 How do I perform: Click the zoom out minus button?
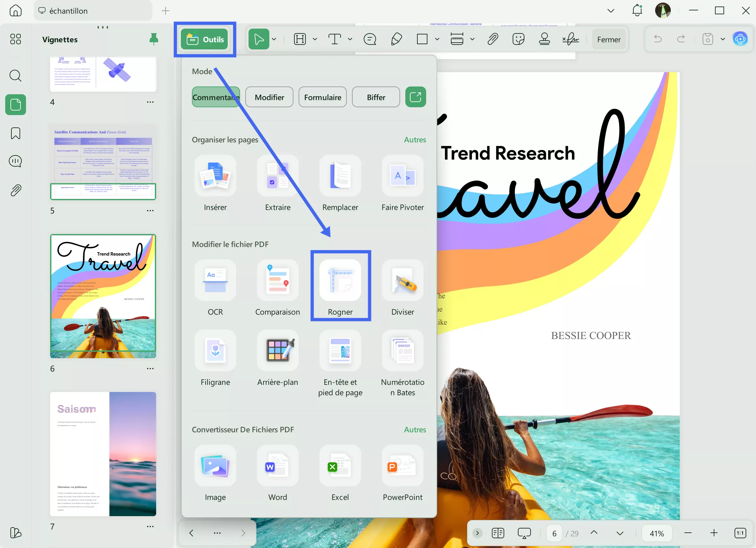[688, 533]
